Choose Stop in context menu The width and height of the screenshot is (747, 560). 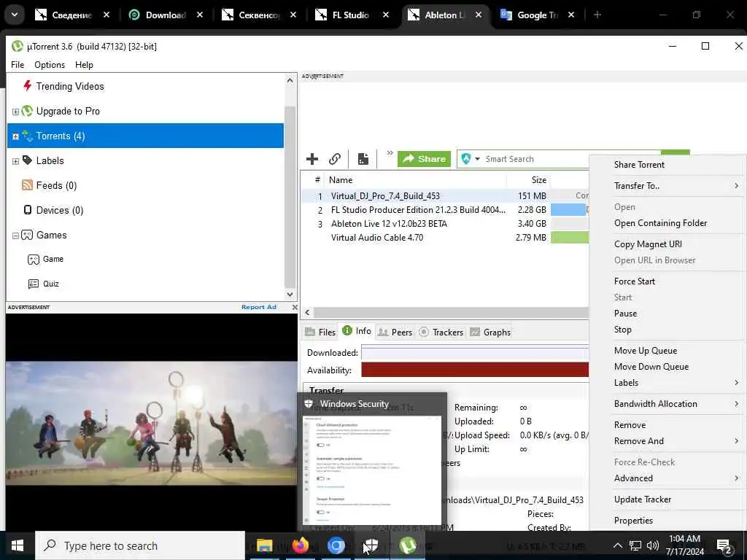[623, 330]
